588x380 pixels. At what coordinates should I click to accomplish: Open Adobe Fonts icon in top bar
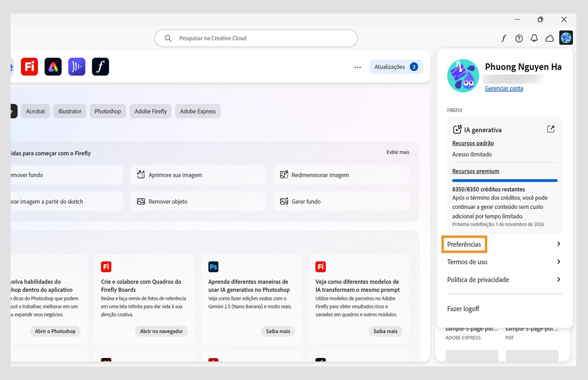pos(503,38)
